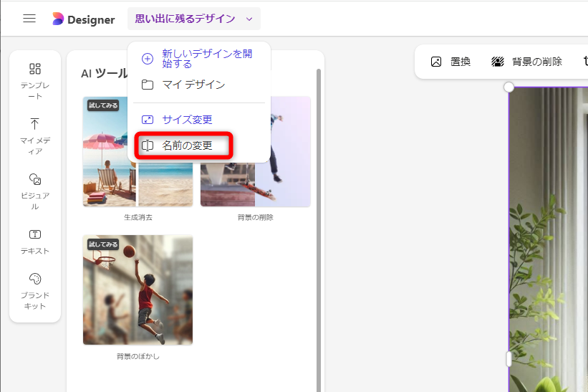The width and height of the screenshot is (588, 392).
Task: Choose サイズ変更 in the dropdown menu
Action: 187,120
